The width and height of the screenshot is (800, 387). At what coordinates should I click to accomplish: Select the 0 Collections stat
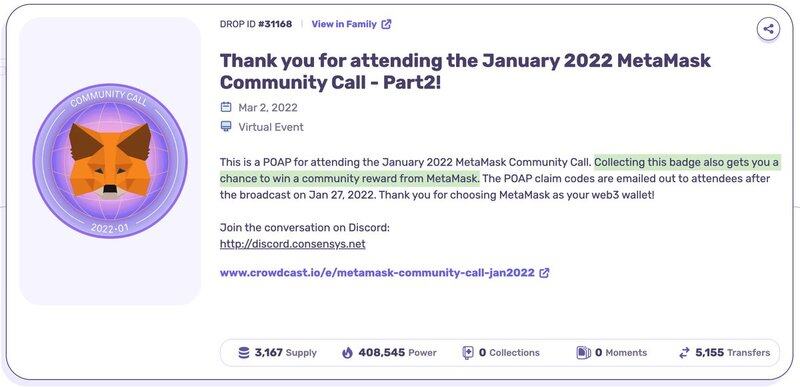click(501, 352)
